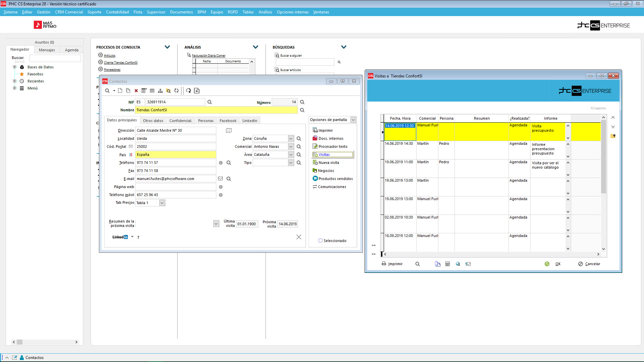Click Próxima visita date field
644x362 pixels.
(287, 224)
